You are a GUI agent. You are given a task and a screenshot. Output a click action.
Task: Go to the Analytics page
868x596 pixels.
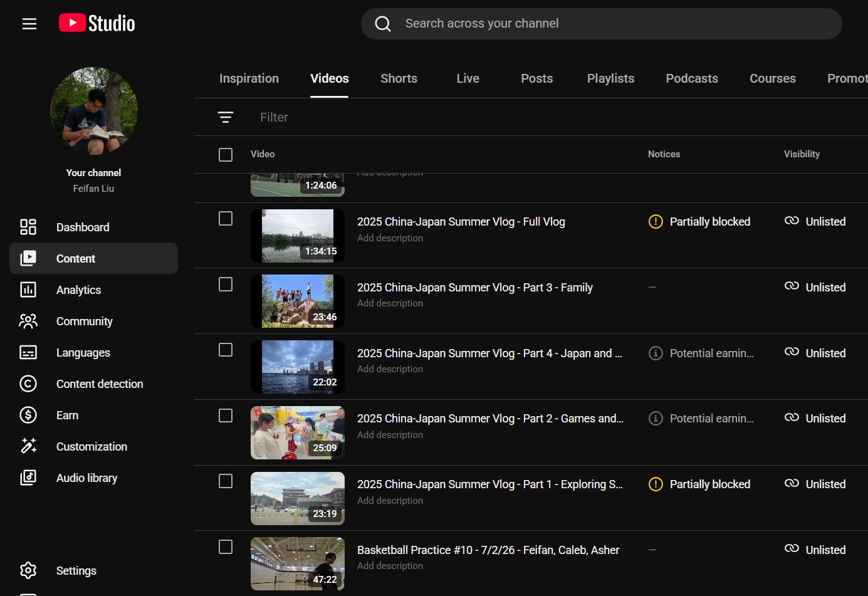(94, 290)
